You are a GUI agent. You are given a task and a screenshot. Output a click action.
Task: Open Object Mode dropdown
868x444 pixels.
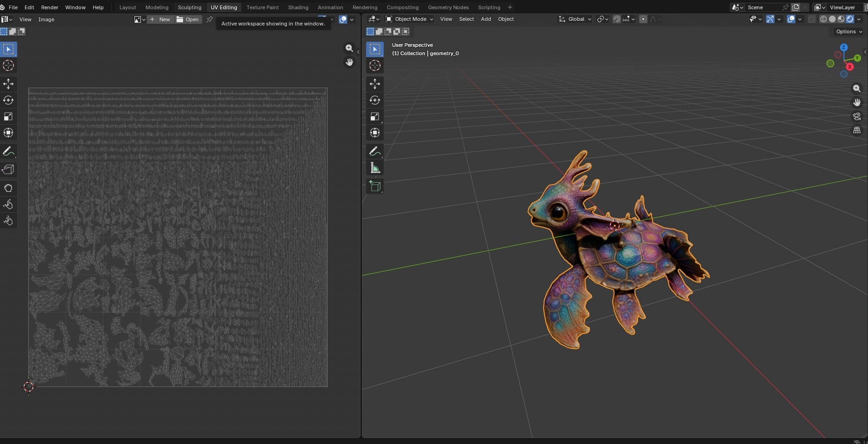pos(410,19)
